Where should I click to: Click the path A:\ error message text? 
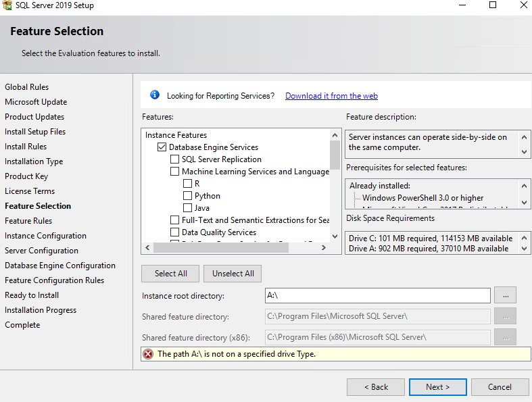point(237,354)
